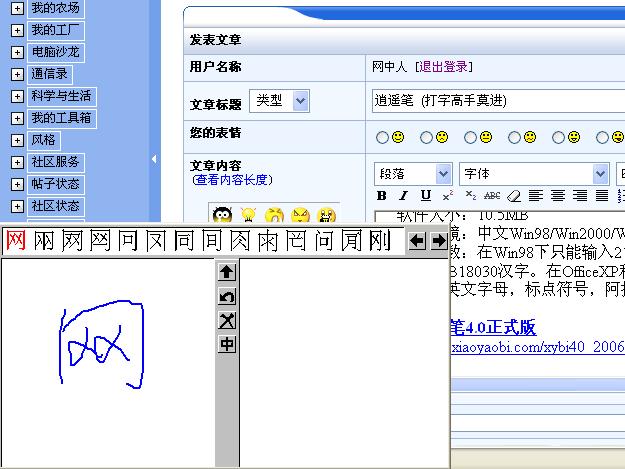The width and height of the screenshot is (625, 469).
Task: Click the eraser clear-format icon
Action: tap(514, 196)
